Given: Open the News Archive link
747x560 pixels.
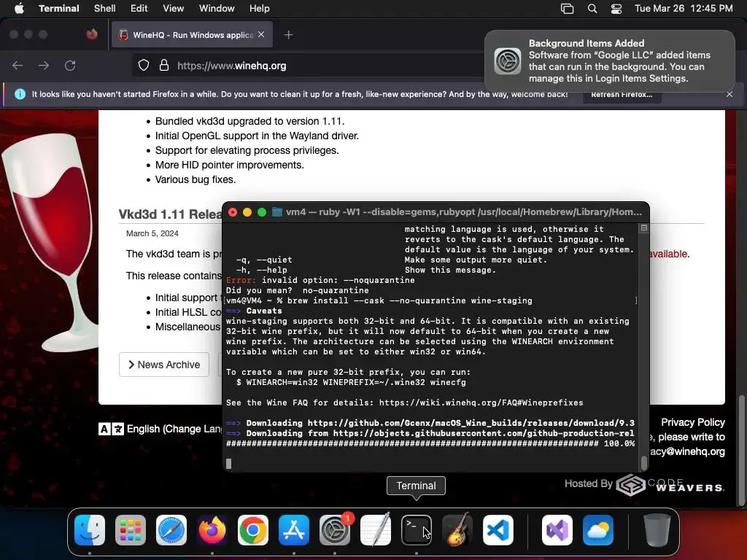Looking at the screenshot, I should [x=164, y=365].
